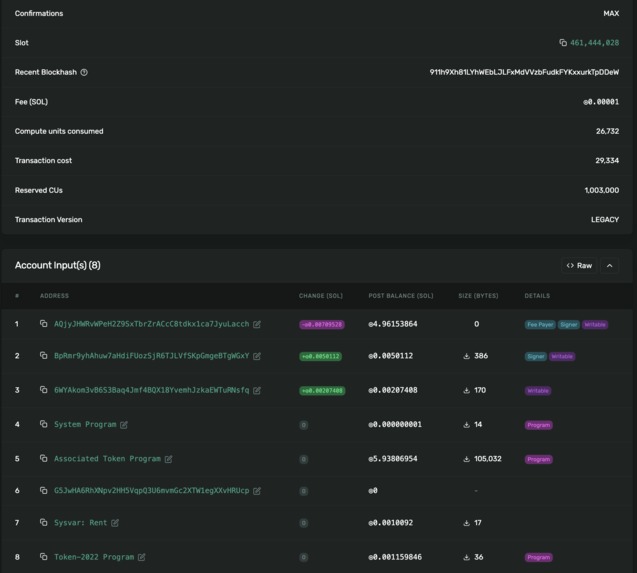
Task: Select the LEGACY transaction version value
Action: click(x=605, y=219)
